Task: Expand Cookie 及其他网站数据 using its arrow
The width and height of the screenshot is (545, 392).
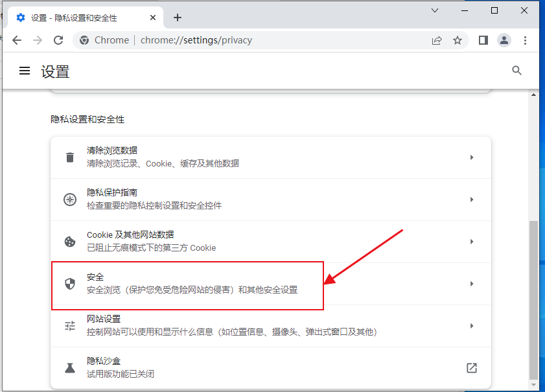Action: (472, 241)
